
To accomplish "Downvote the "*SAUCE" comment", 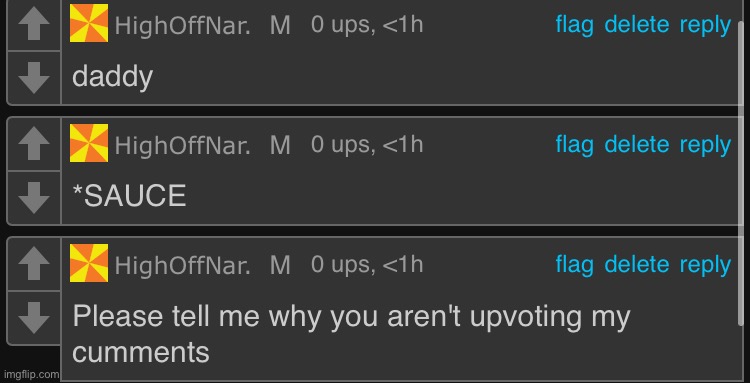I will coord(33,197).
